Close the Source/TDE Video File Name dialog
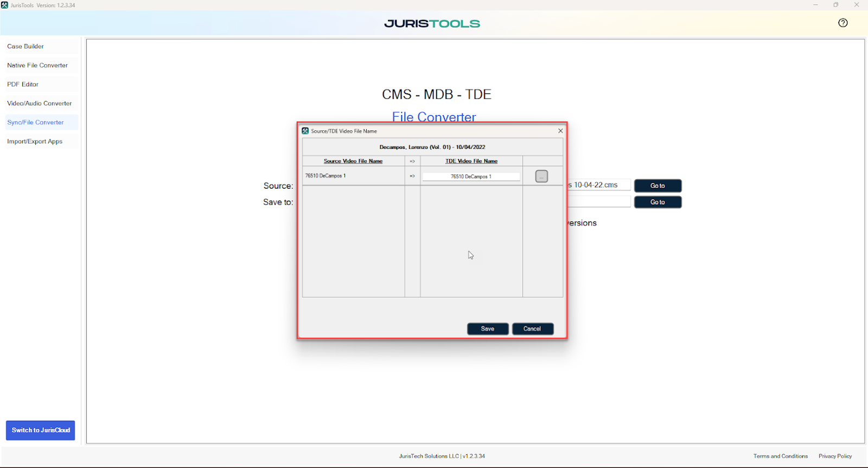Screen dimensions: 868x468 pos(560,131)
